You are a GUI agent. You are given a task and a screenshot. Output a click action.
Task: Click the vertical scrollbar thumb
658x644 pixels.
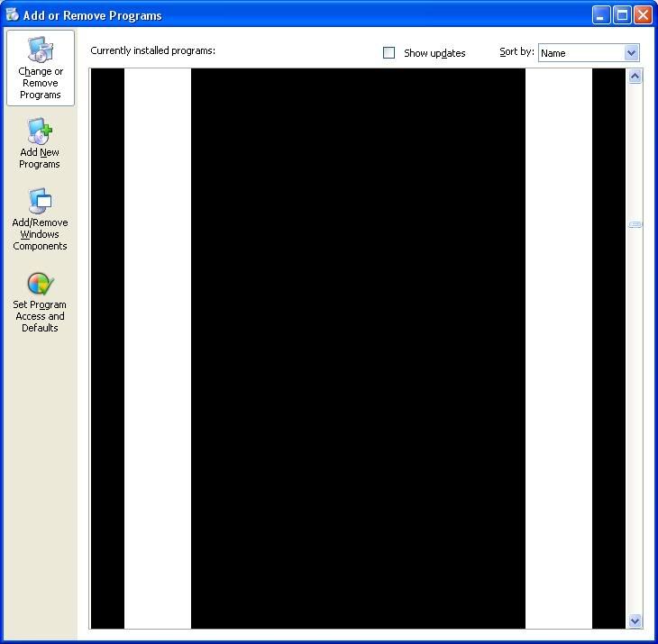tap(635, 225)
